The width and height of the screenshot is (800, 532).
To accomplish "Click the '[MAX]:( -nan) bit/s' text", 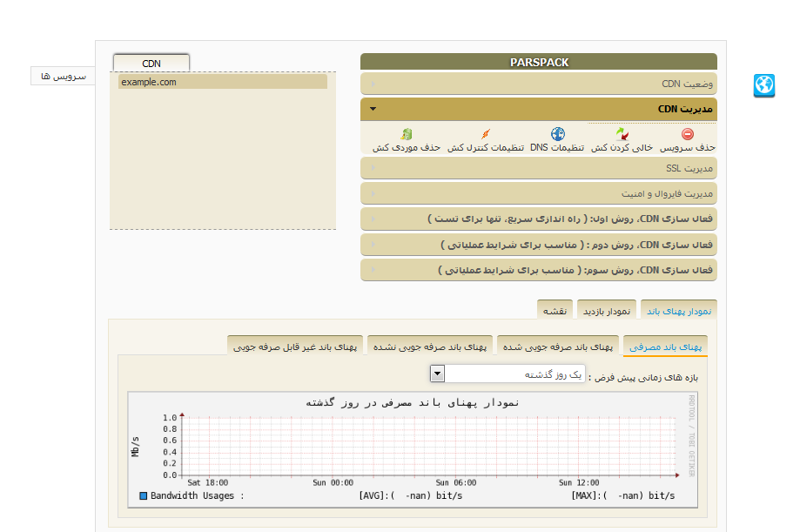I will (x=623, y=495).
